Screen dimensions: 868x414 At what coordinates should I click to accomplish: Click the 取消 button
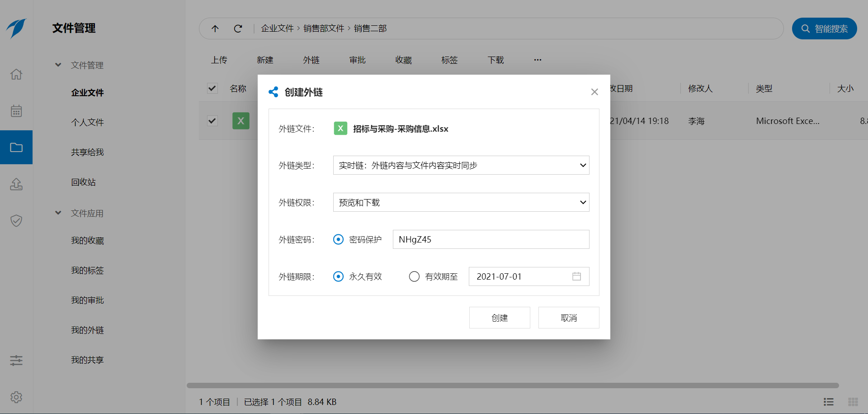coord(568,318)
